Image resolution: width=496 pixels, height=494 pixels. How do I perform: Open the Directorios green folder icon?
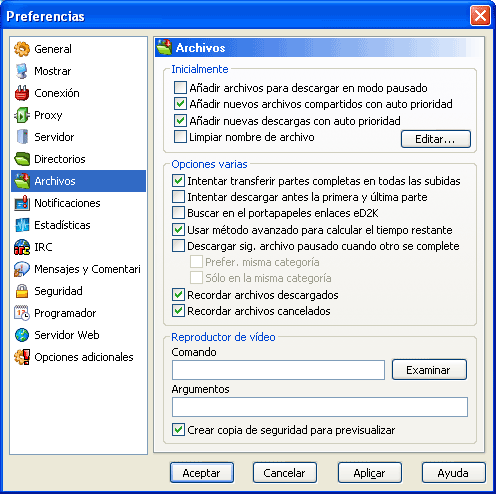[x=22, y=159]
